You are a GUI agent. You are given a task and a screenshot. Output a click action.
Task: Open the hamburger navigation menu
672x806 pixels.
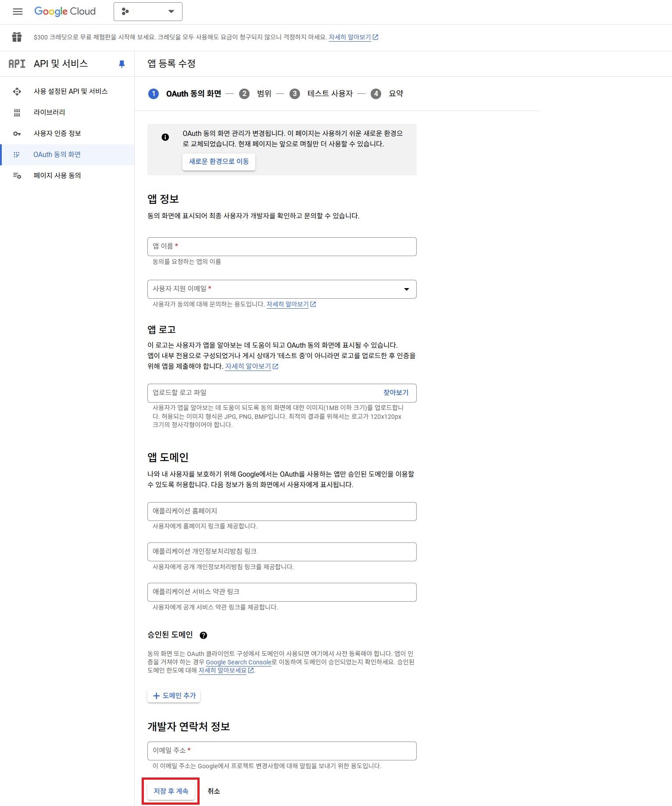click(x=18, y=12)
